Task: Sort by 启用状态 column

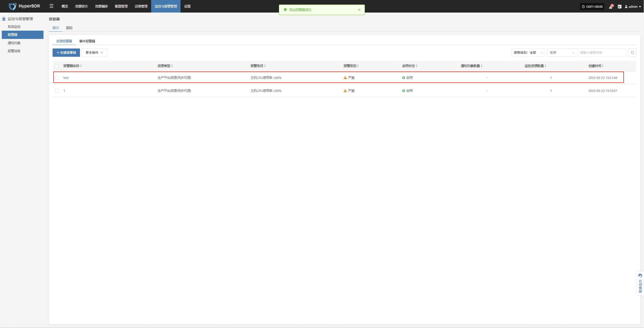Action: pyautogui.click(x=417, y=66)
